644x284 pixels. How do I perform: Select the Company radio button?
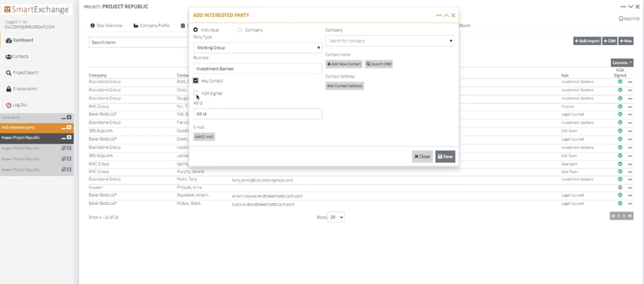pos(239,30)
